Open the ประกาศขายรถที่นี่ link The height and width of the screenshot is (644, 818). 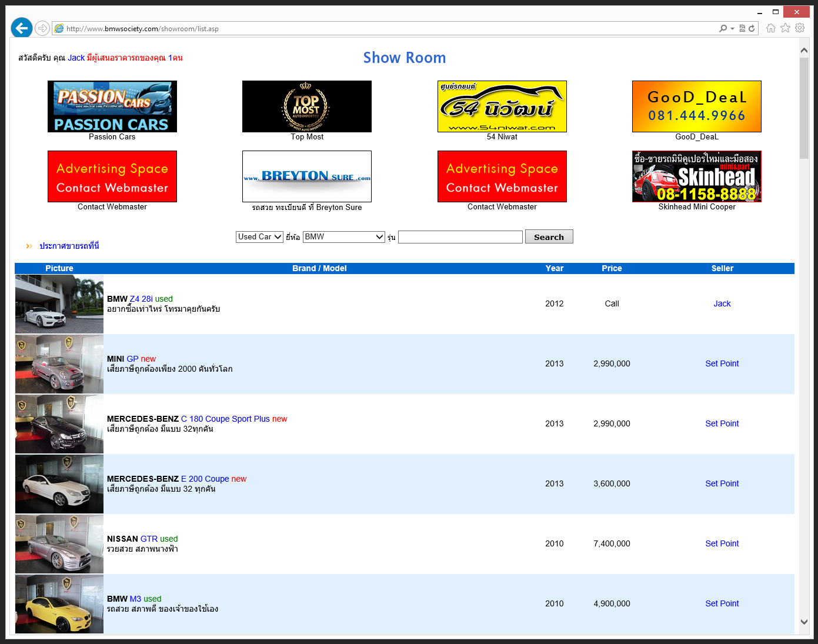coord(69,246)
